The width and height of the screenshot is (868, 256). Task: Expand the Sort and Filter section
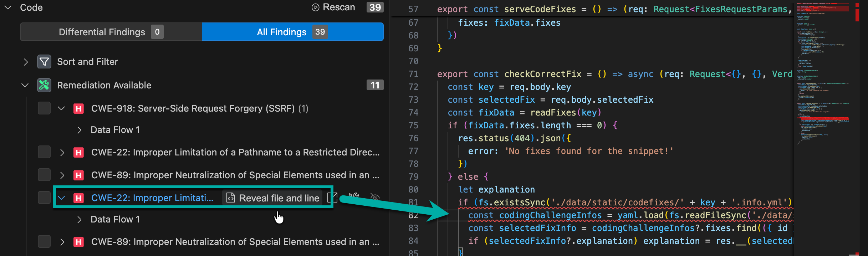[x=25, y=62]
